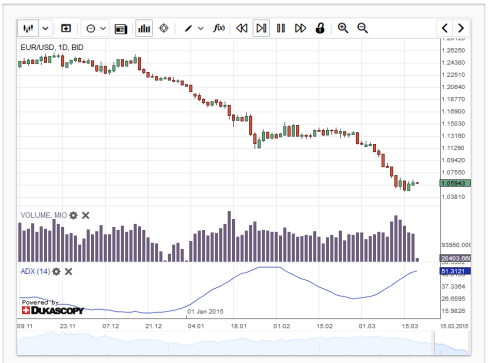The width and height of the screenshot is (500, 363).
Task: Select the line drawing tool
Action: [x=188, y=28]
